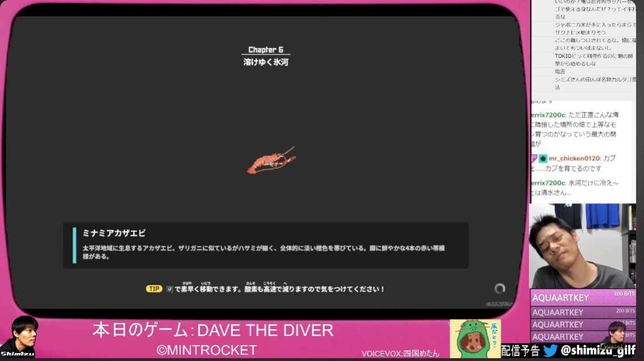Select the highlighted top AQUAARTKEY bits row
Screen dimensions: 644x361
pos(583,297)
